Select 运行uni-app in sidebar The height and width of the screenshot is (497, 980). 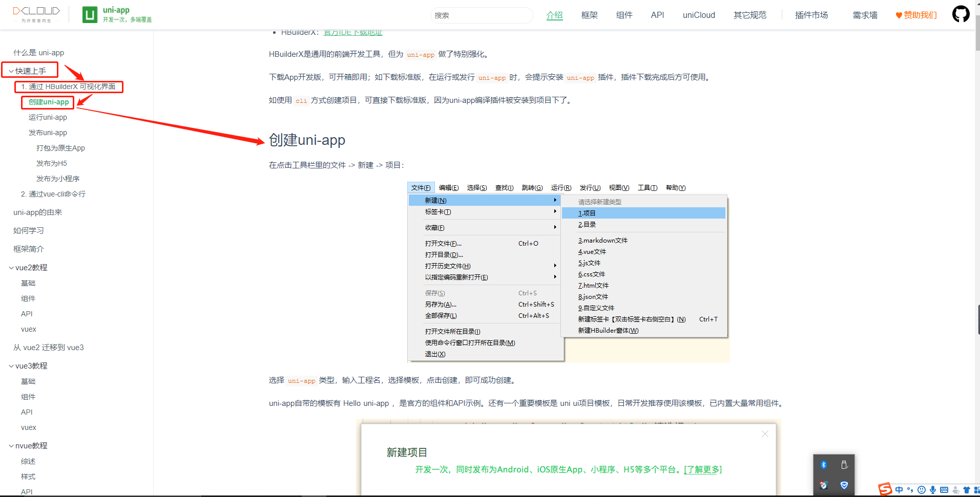click(x=48, y=117)
